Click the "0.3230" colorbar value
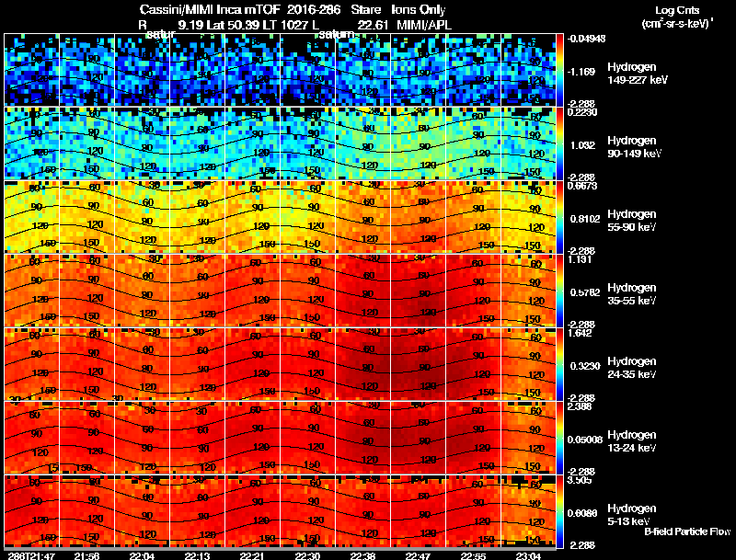The height and width of the screenshot is (560, 736). point(585,366)
